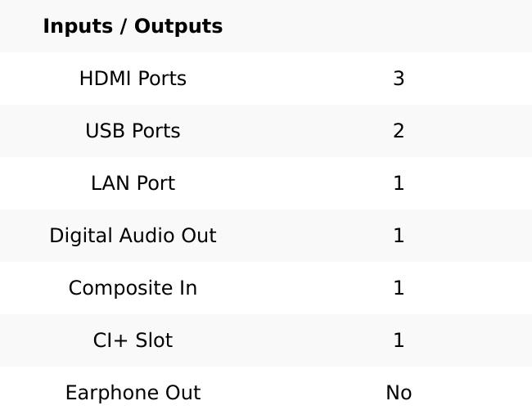Viewport: 532px width, 419px height.
Task: Select the LAN Port label
Action: [133, 183]
